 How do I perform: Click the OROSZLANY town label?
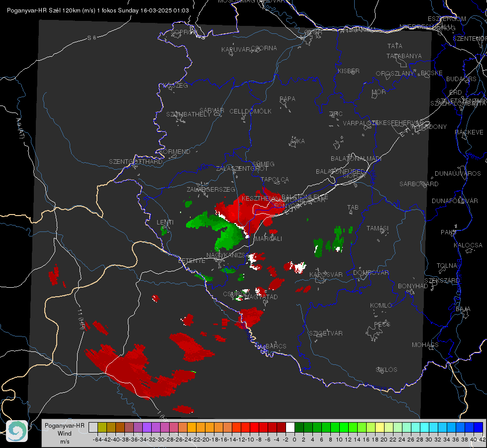point(395,74)
